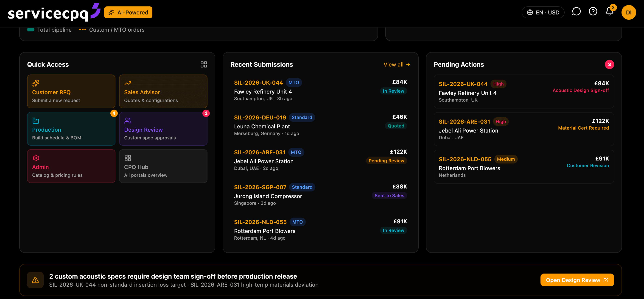644x299 pixels.
Task: Click the Medium priority tag on SIL-2026-NLD-055
Action: pyautogui.click(x=506, y=159)
